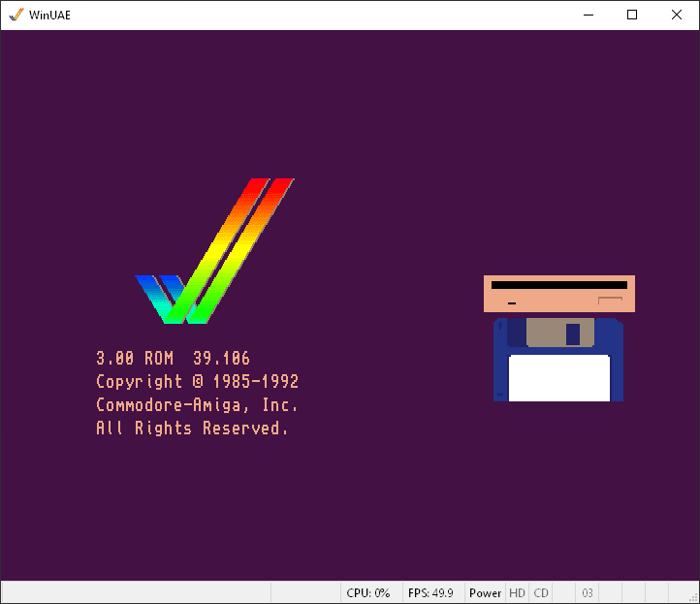Click the WinUAE checkmark icon in title bar
The width and height of the screenshot is (700, 604).
click(16, 15)
